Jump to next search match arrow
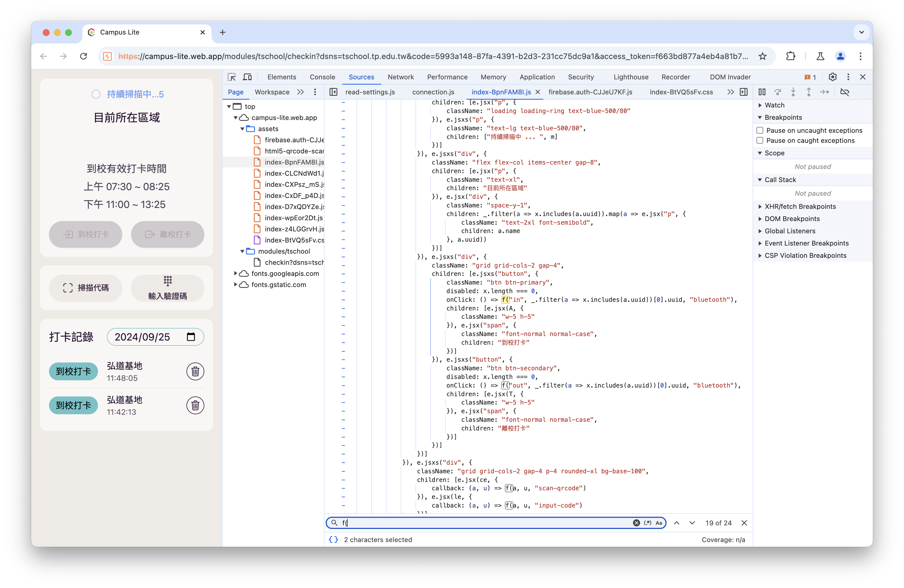904x588 pixels. [x=692, y=523]
